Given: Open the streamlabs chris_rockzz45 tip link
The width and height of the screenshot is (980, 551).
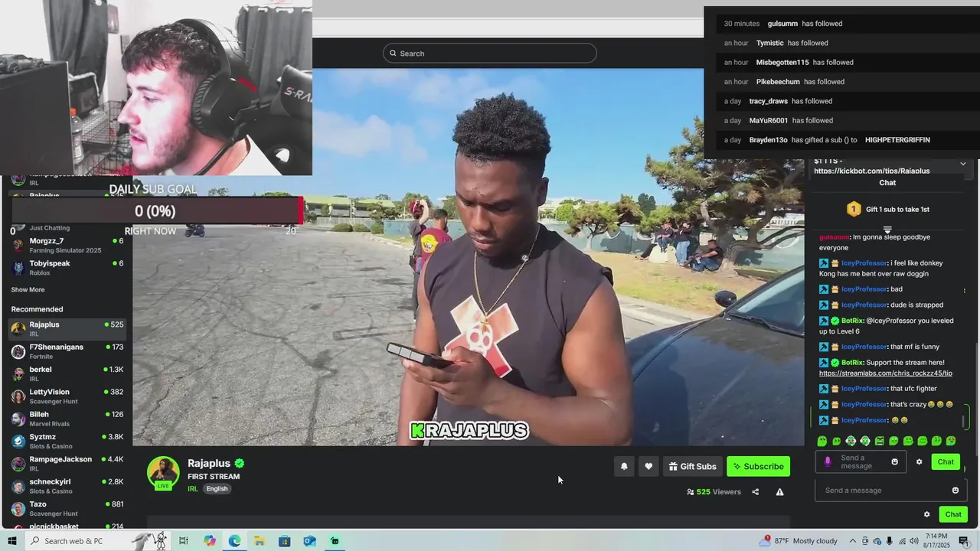Looking at the screenshot, I should pyautogui.click(x=886, y=373).
